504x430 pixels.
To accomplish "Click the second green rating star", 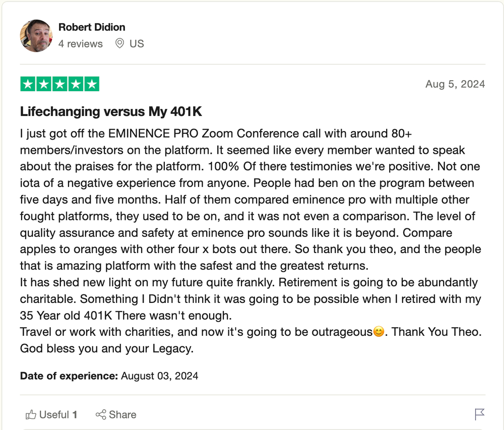I will click(x=44, y=84).
